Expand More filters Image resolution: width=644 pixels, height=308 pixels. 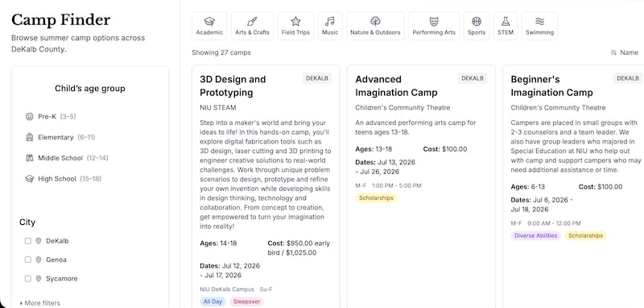[x=39, y=303]
